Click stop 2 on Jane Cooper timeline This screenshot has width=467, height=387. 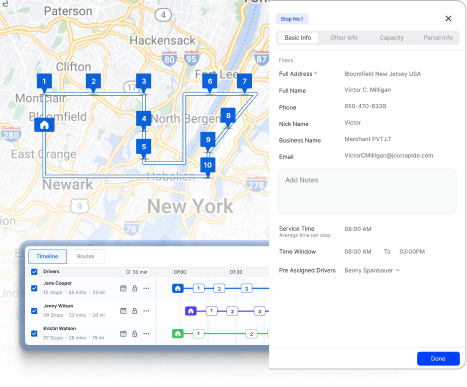(219, 288)
